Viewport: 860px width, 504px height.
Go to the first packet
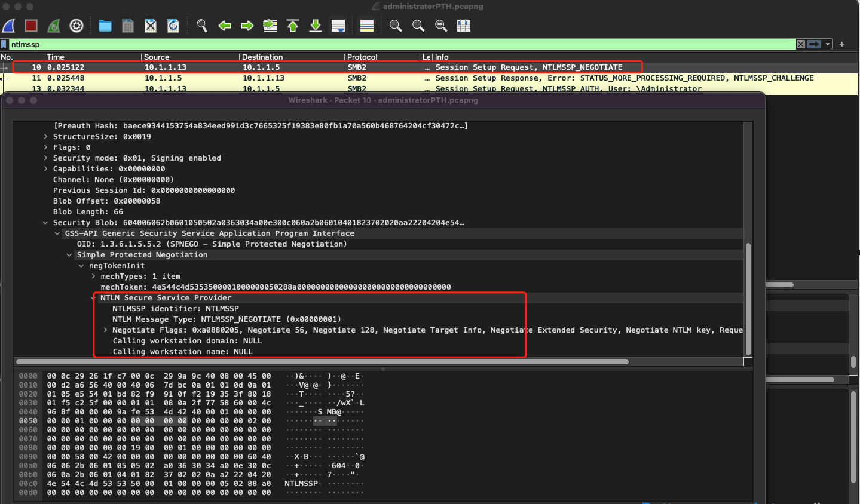(293, 26)
